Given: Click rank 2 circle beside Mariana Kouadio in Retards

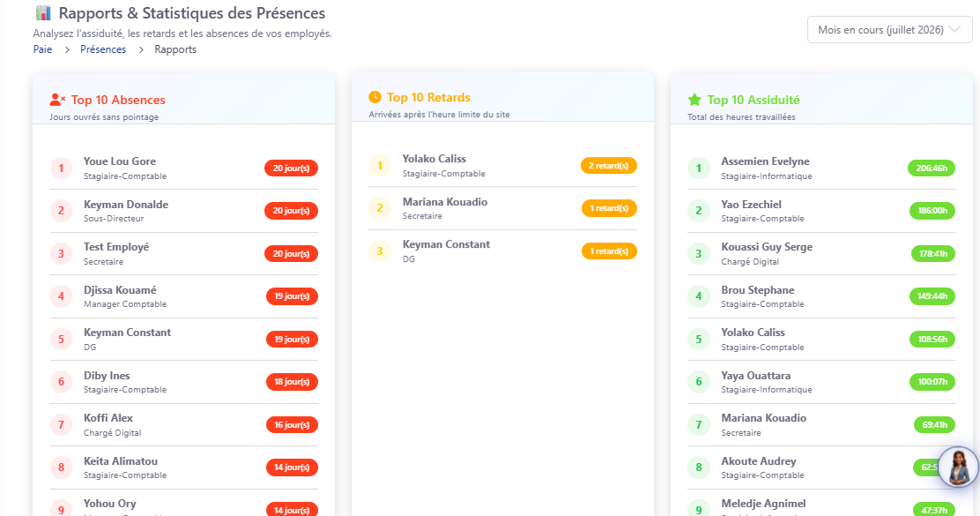Looking at the screenshot, I should pyautogui.click(x=379, y=208).
